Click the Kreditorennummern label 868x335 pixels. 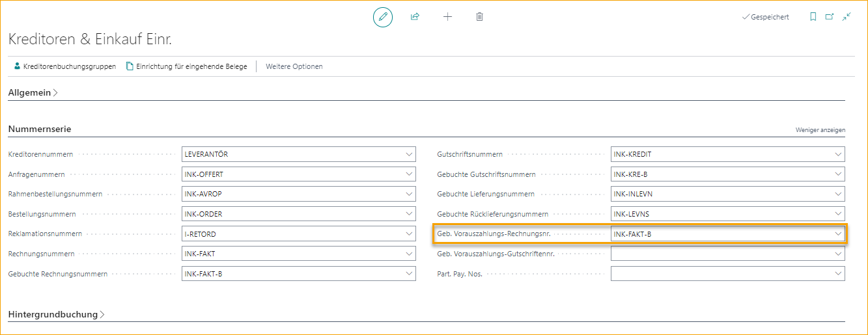(x=40, y=155)
